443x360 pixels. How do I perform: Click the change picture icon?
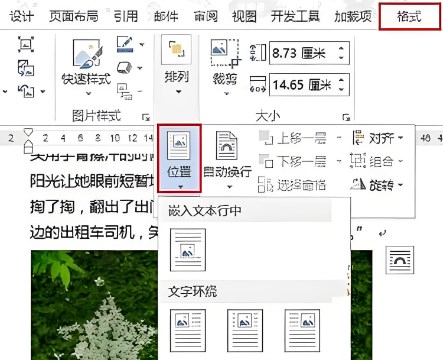click(26, 68)
